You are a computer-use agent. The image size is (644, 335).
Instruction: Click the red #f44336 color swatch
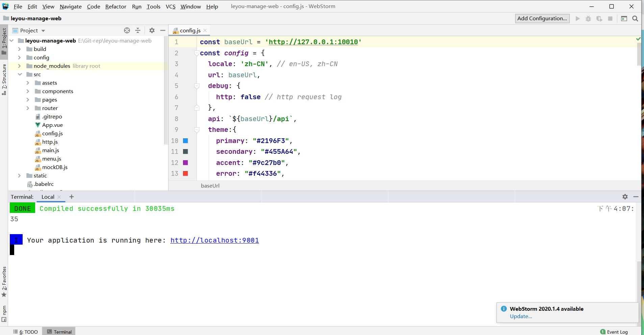185,173
